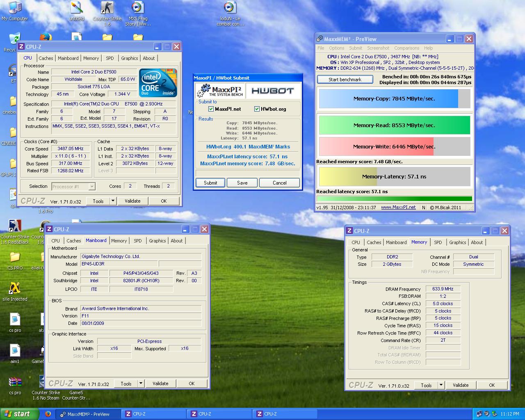The height and width of the screenshot is (420, 525).
Task: Click the Memory-Latency 57.1 ns bar
Action: click(395, 177)
